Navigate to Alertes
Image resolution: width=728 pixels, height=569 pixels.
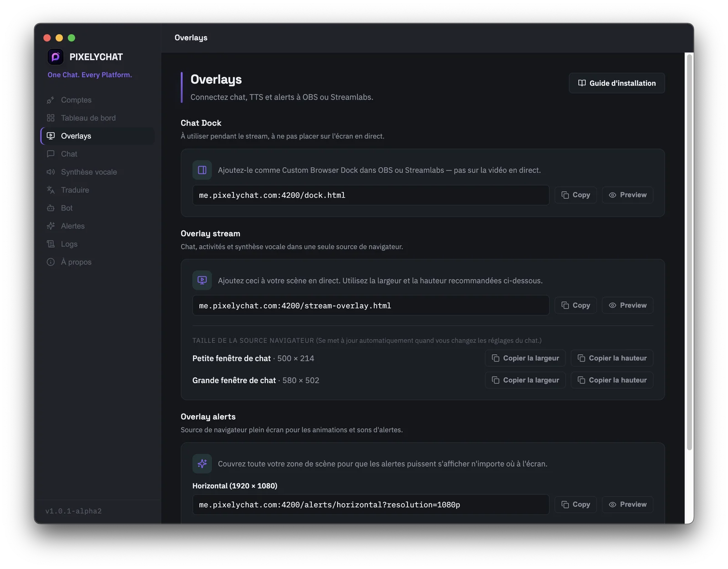97,226
